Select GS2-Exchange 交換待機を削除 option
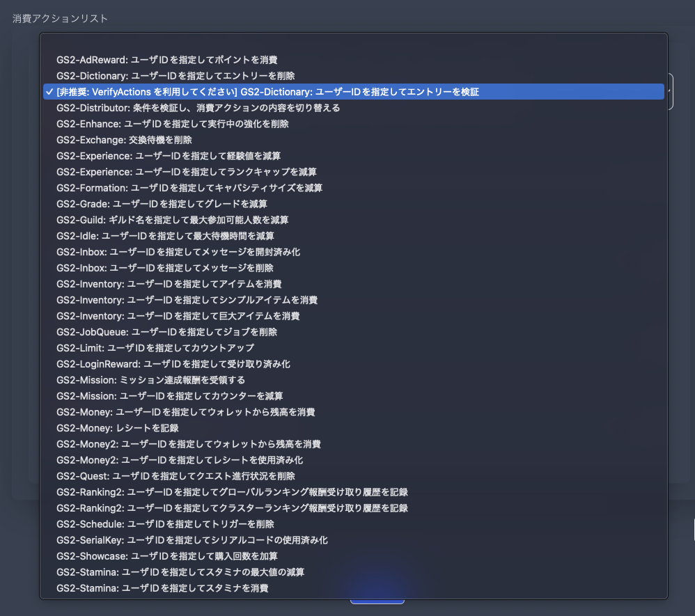 353,140
